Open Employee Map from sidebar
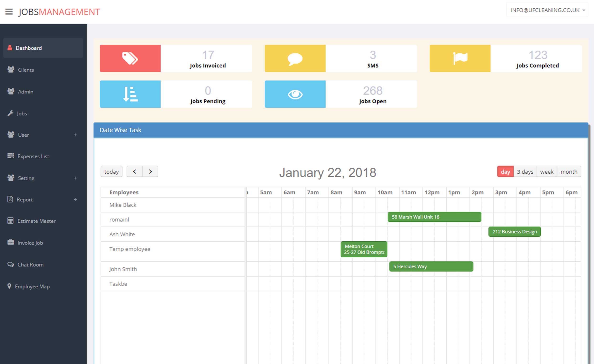This screenshot has width=594, height=364. pos(32,286)
